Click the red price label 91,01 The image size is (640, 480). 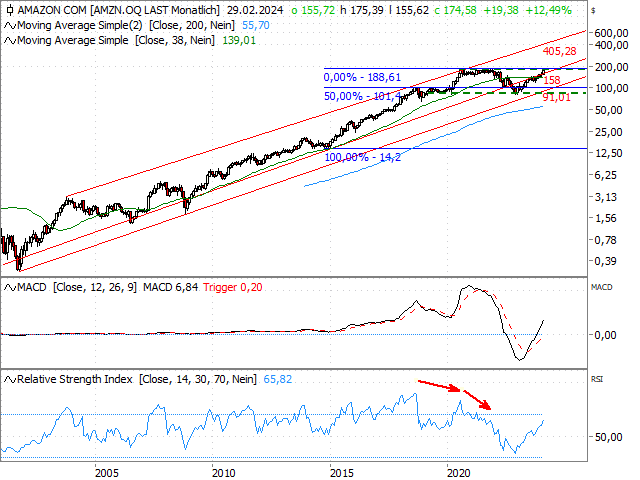556,98
